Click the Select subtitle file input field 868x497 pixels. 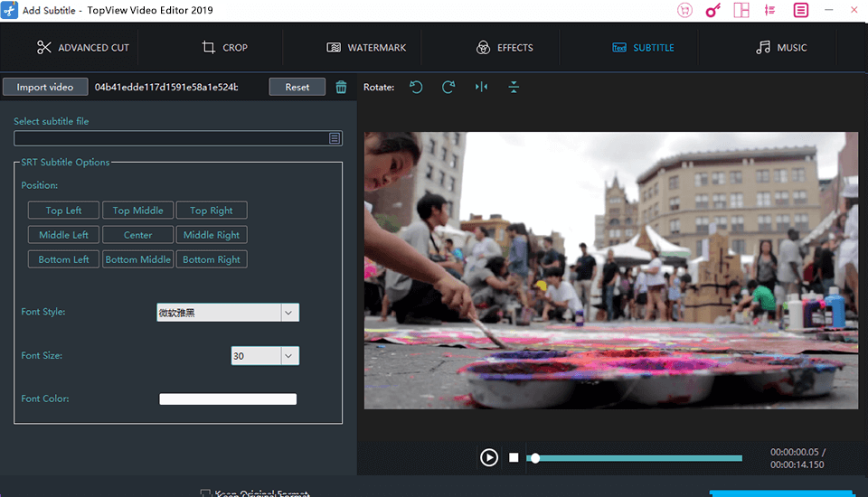pyautogui.click(x=170, y=138)
